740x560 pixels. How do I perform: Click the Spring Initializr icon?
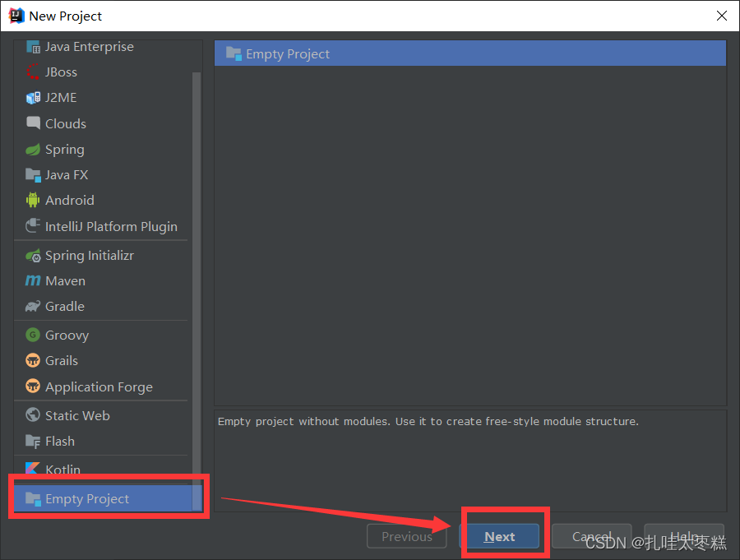[x=33, y=256]
